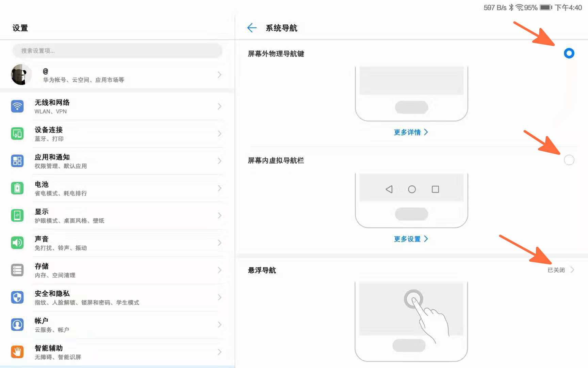Open 悬浮导航 已关闭 setting

pos(560,270)
